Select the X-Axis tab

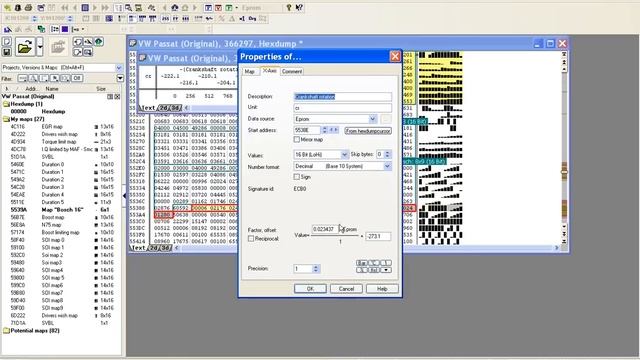[x=269, y=71]
